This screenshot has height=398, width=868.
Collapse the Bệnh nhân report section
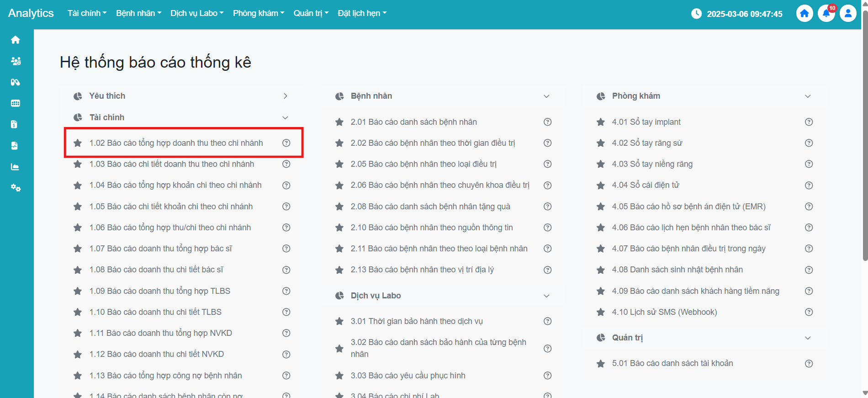click(x=546, y=96)
